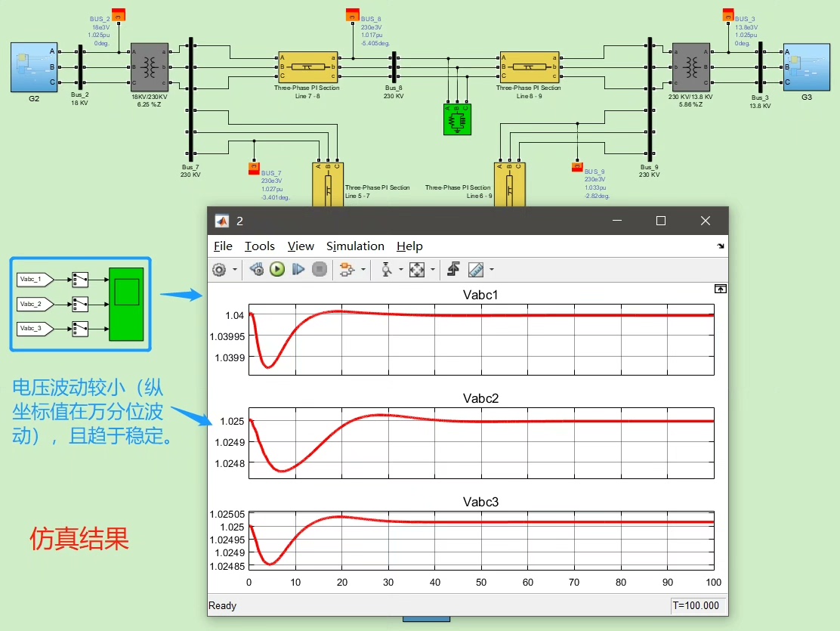Click the Bus_7 230 KV label

[x=190, y=171]
